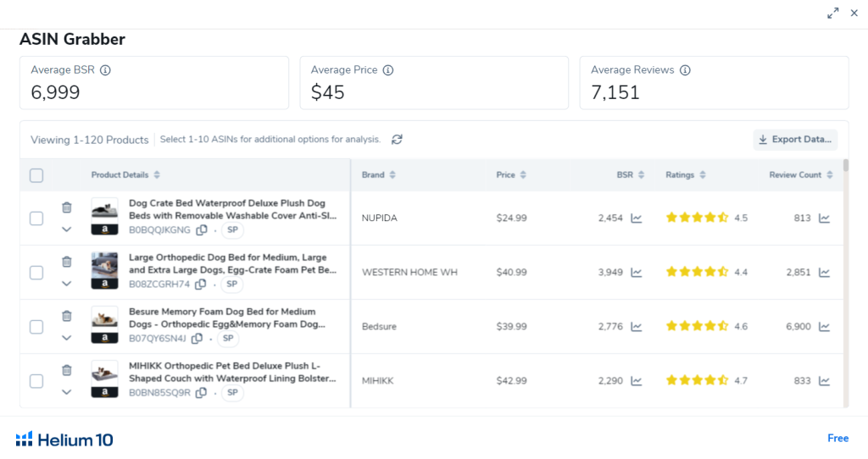868x459 pixels.
Task: Click the Bedsure product thumbnail image
Action: (104, 324)
